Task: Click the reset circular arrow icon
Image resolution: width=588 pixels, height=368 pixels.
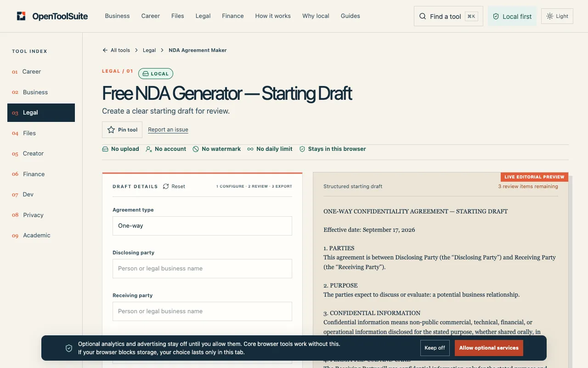Action: (x=166, y=186)
